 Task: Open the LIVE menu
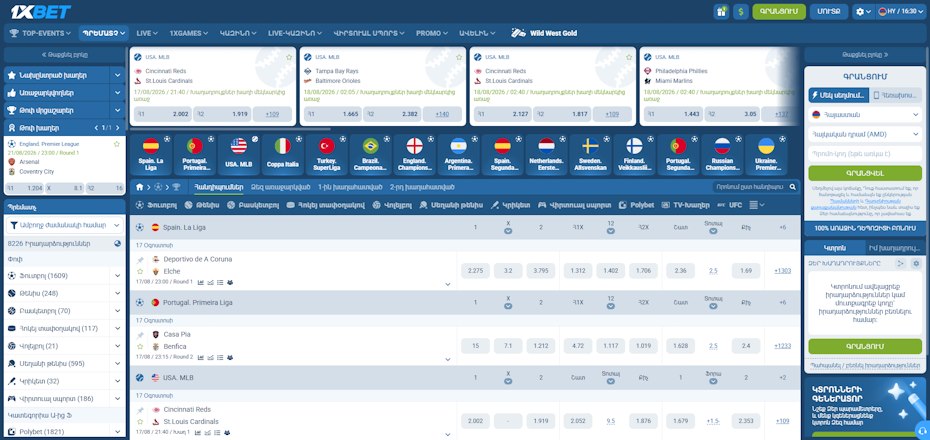pos(147,33)
